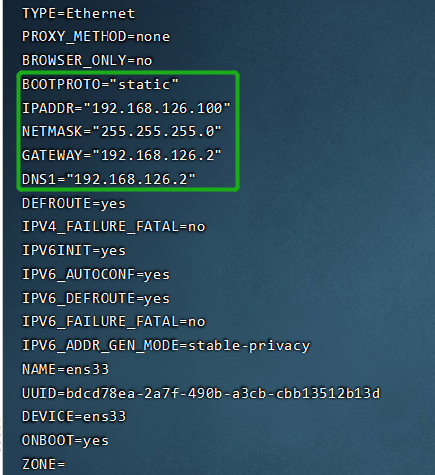
Task: Click the ONBOOT=yes line
Action: (x=65, y=441)
